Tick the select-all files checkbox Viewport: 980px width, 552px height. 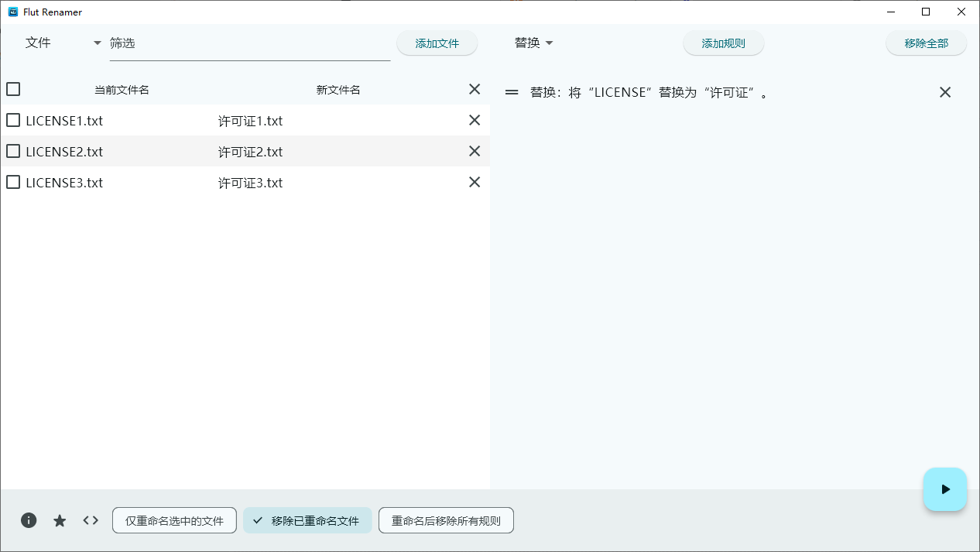pos(13,89)
